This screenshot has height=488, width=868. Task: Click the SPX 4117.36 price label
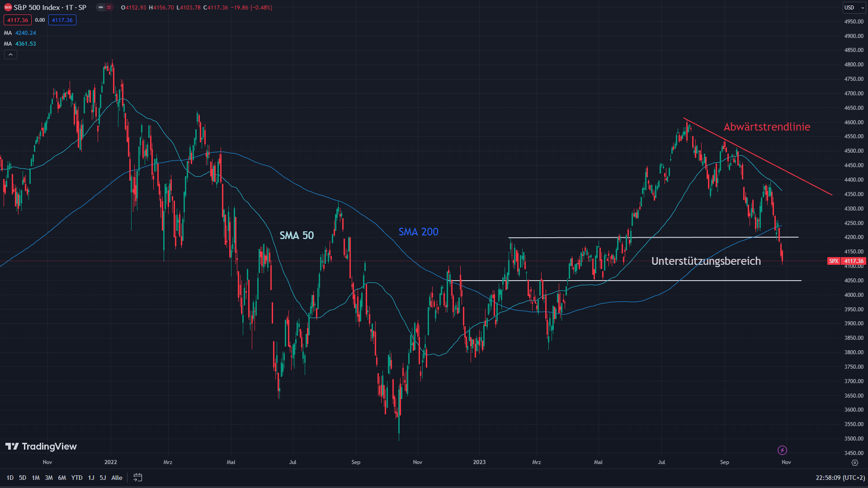point(846,261)
